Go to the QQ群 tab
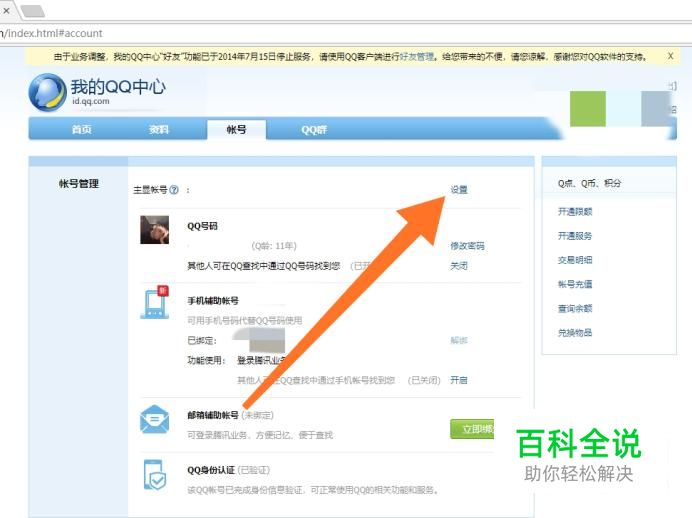Screen dimensions: 692x518 click(x=314, y=130)
